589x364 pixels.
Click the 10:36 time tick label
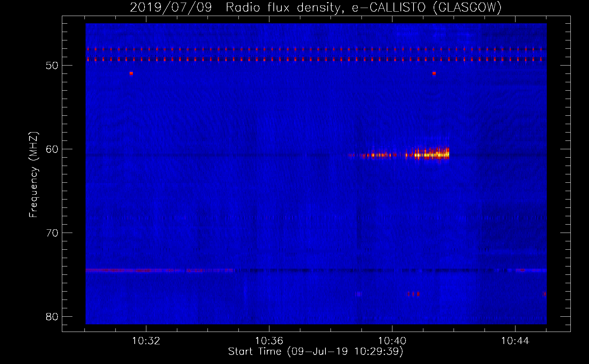[269, 341]
